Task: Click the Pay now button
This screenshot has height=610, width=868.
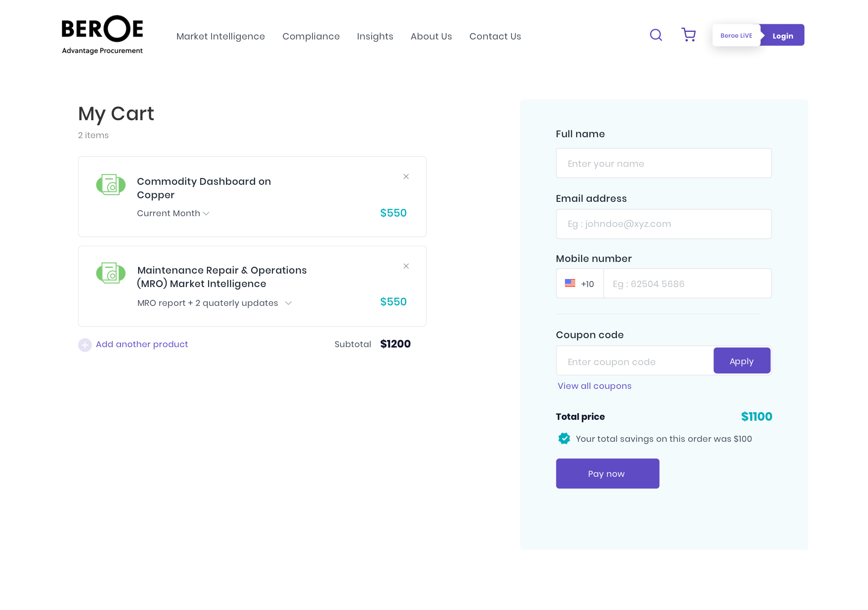Action: 607,474
